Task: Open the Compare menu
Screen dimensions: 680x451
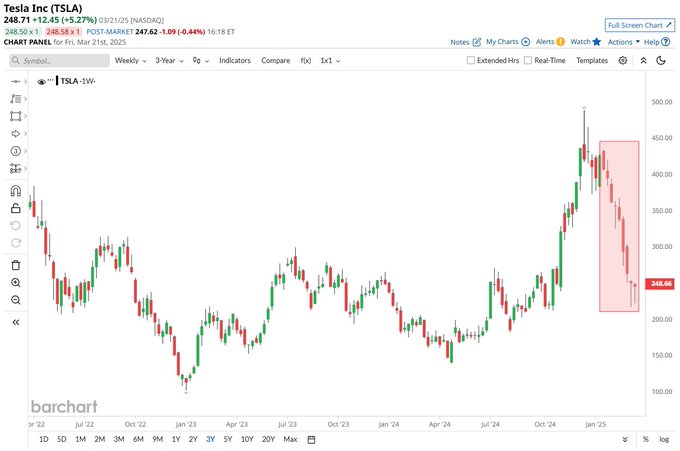Action: click(x=275, y=60)
